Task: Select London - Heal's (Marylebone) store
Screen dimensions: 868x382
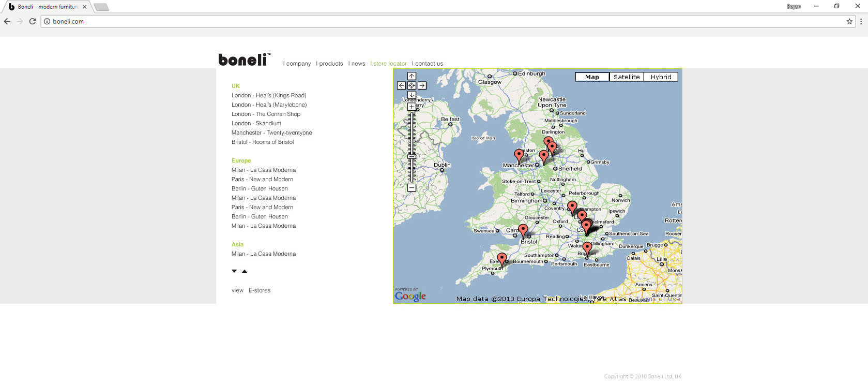Action: tap(269, 105)
